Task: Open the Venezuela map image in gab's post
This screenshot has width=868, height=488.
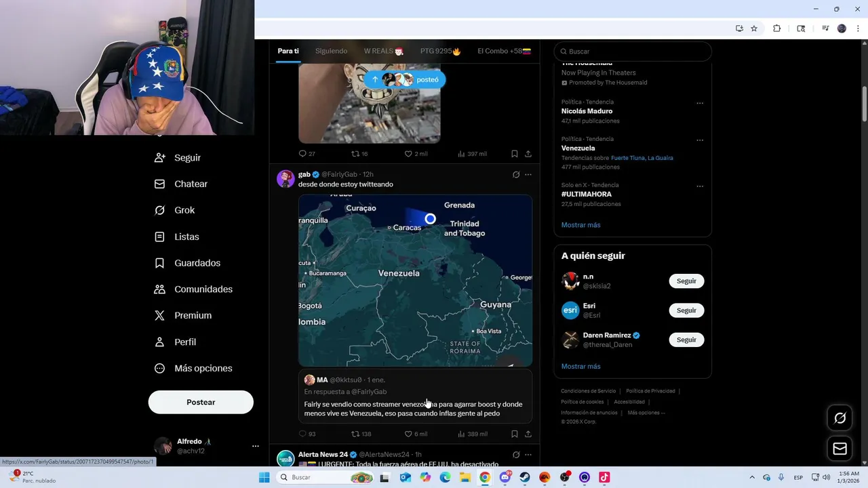Action: pyautogui.click(x=415, y=281)
